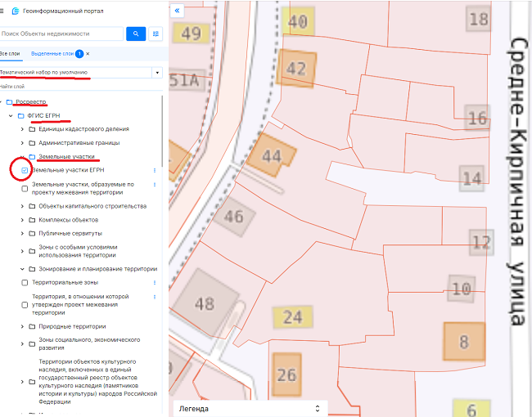This screenshot has height=417, width=532.
Task: Expand the Объекты капитального строительства folder
Action: point(22,206)
